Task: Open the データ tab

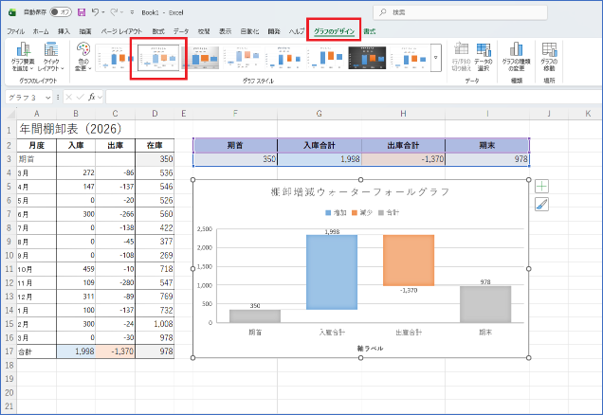Action: 181,32
